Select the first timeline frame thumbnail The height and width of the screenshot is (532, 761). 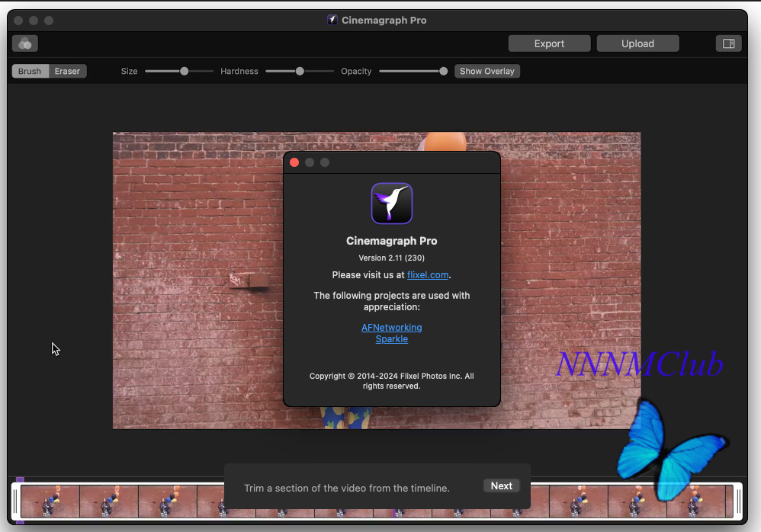click(x=50, y=502)
